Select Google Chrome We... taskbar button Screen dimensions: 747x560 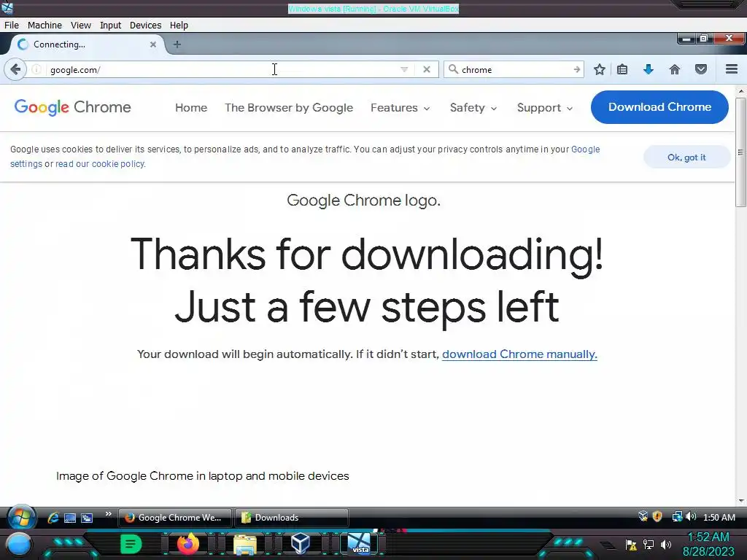click(174, 518)
